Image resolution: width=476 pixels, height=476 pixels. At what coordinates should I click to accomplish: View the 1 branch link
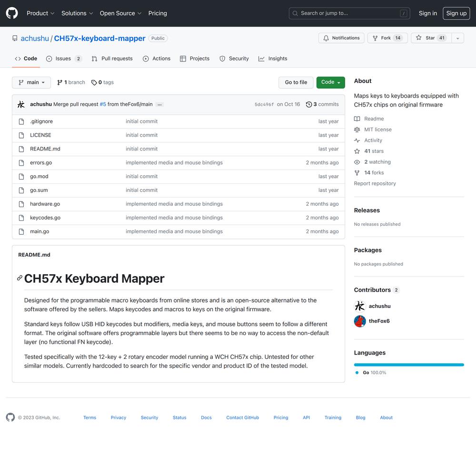pos(71,82)
